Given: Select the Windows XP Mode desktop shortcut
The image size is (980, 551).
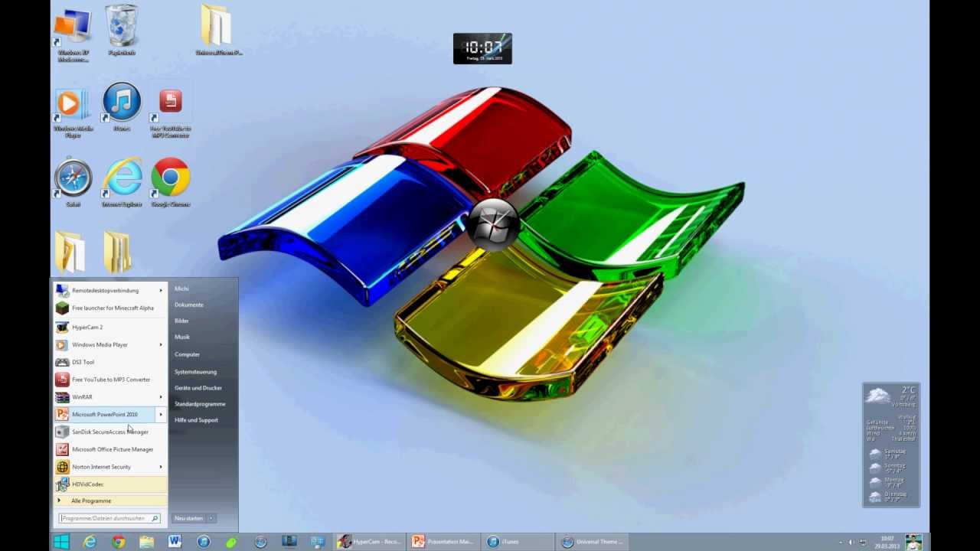Looking at the screenshot, I should point(73,34).
